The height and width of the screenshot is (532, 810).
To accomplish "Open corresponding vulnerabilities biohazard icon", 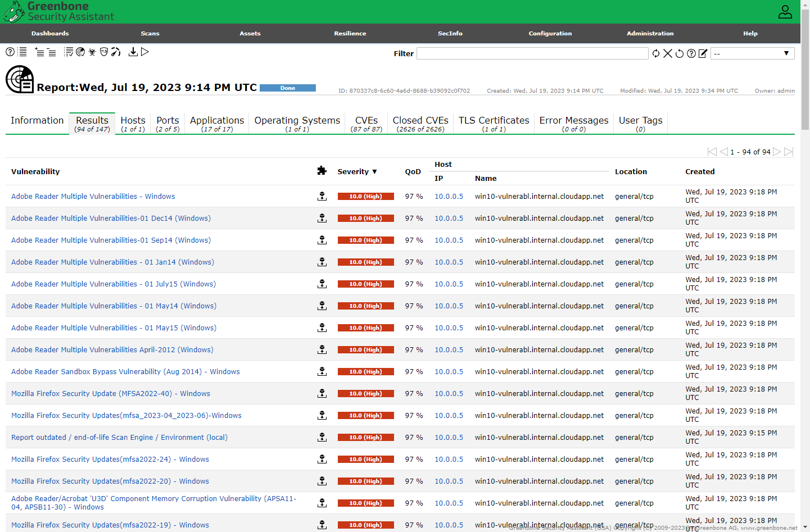I will (x=92, y=52).
